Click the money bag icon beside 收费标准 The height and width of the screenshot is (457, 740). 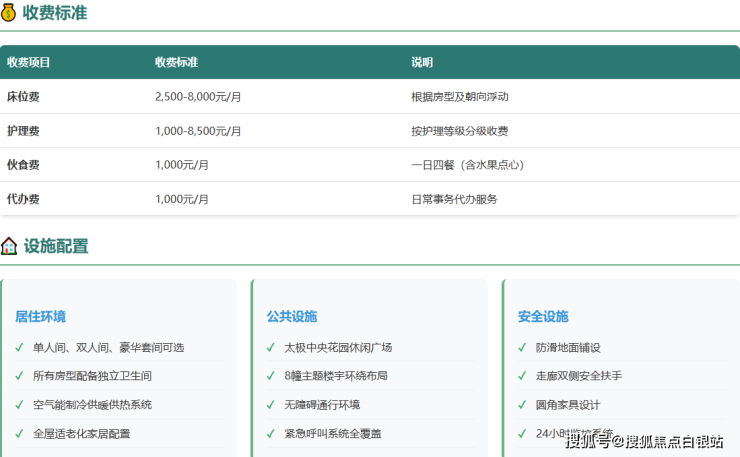click(9, 13)
